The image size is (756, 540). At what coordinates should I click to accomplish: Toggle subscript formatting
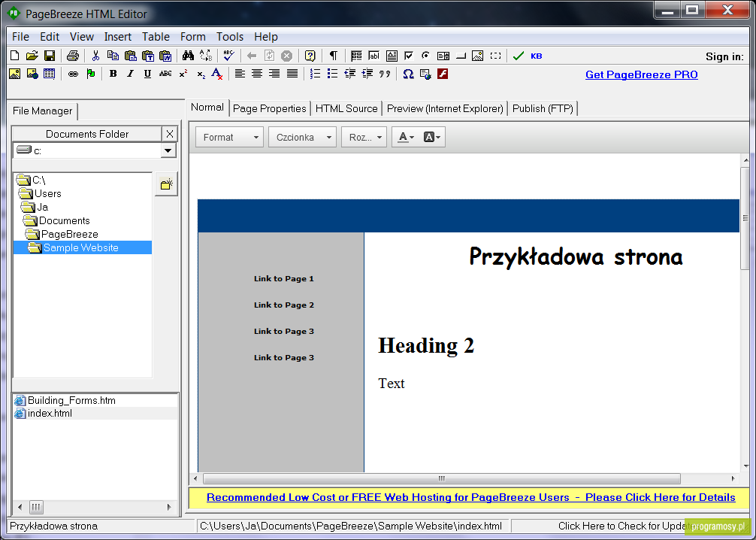201,74
